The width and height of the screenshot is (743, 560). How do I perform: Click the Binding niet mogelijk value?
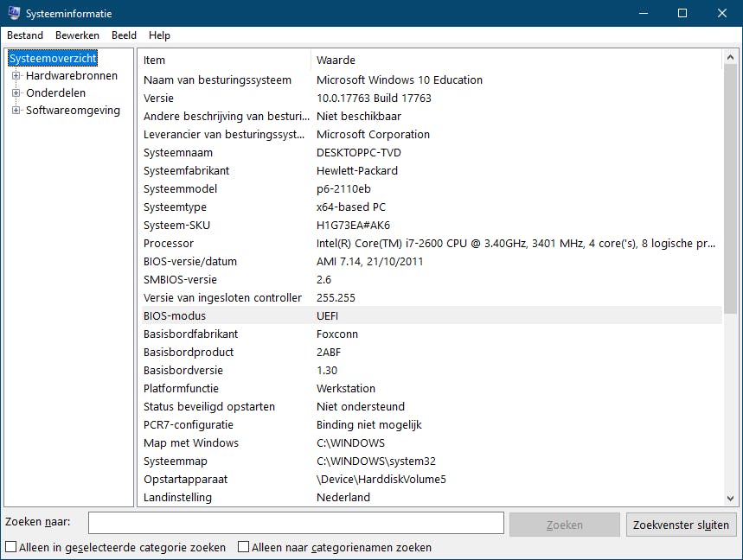(369, 424)
